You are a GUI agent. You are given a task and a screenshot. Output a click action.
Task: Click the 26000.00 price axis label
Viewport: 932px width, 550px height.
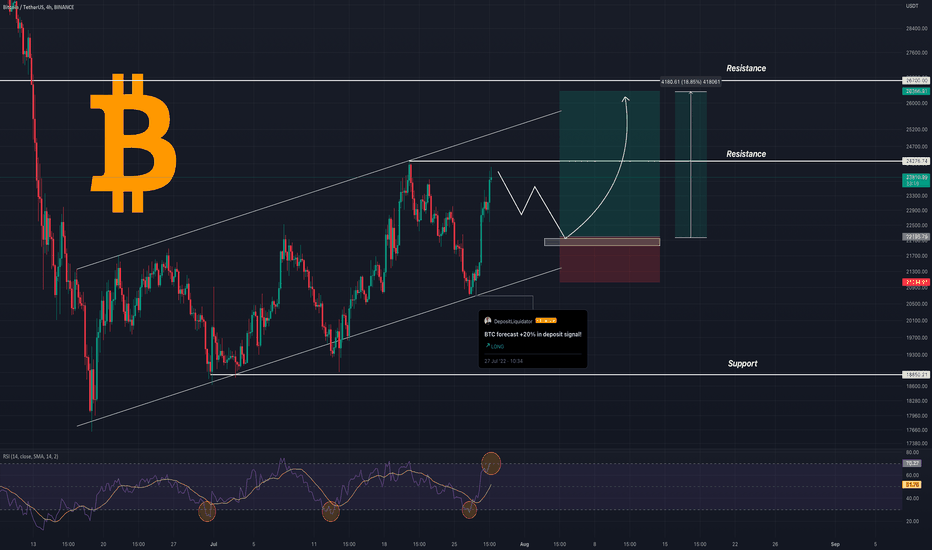point(916,103)
